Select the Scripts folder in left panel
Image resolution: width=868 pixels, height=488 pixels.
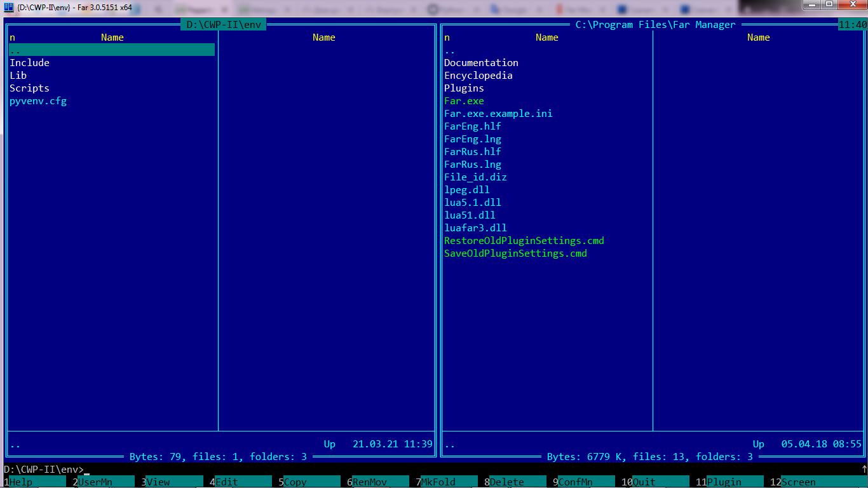coord(29,88)
